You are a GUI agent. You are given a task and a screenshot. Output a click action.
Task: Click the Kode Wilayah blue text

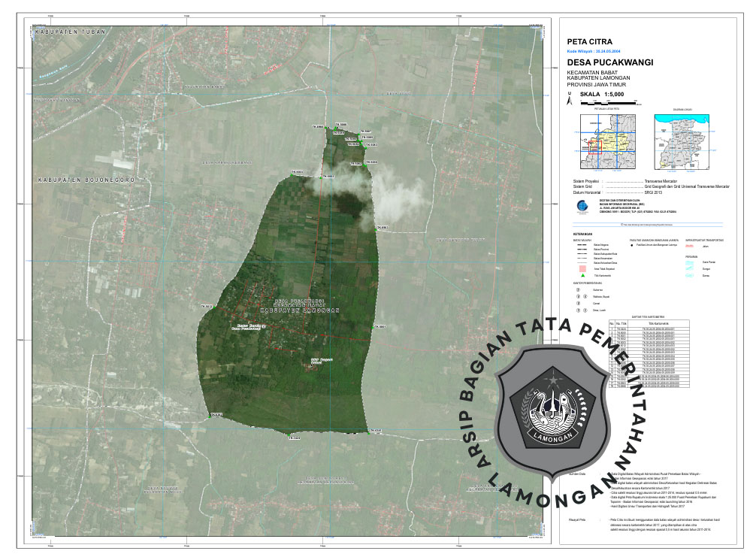(x=594, y=51)
